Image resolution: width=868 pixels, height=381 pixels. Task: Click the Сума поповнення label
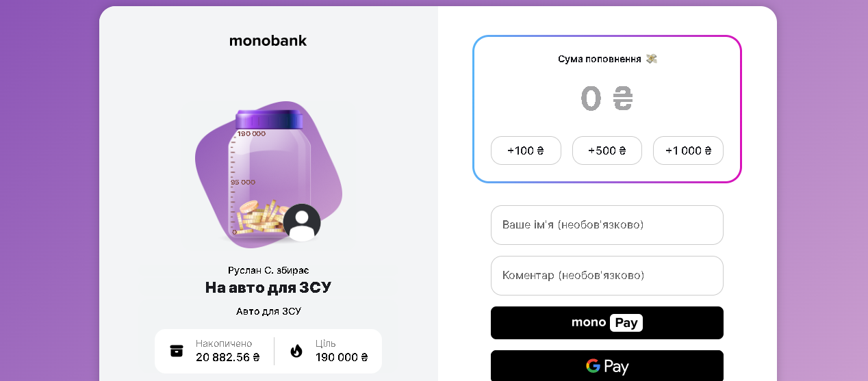[599, 59]
